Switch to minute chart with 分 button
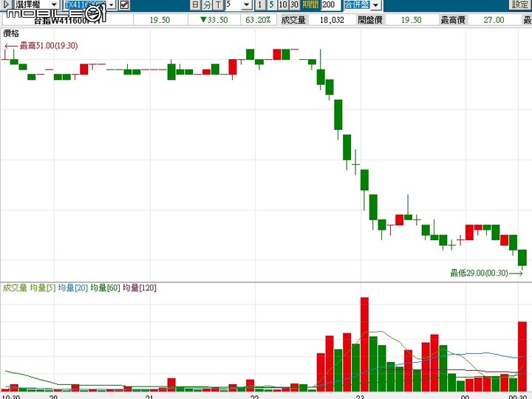532x399 pixels. coord(207,4)
